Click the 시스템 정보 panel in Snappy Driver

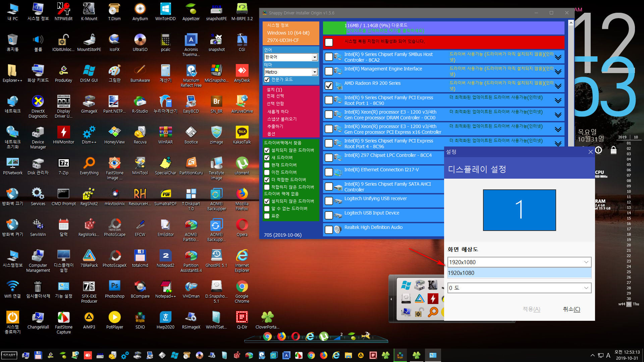click(x=291, y=33)
